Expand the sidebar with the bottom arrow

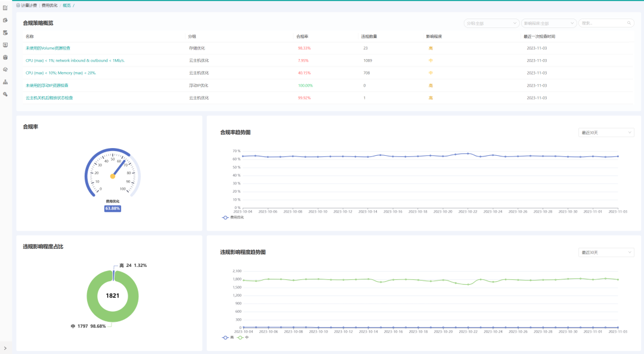point(5,348)
